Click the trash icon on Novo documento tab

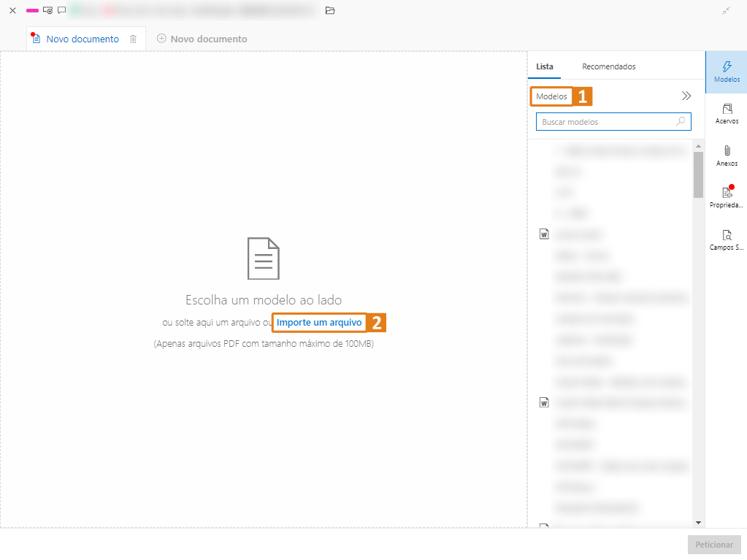pos(133,39)
